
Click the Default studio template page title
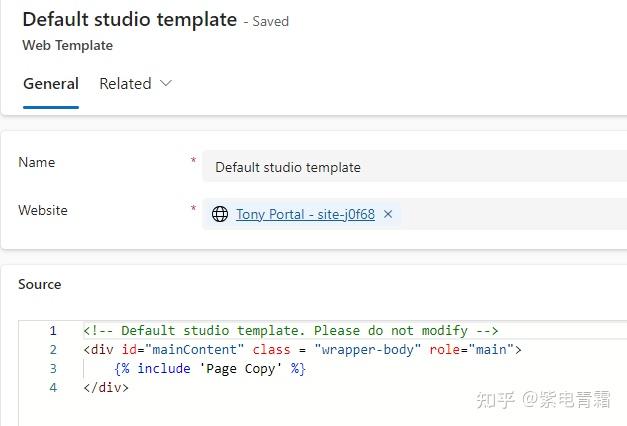[130, 20]
